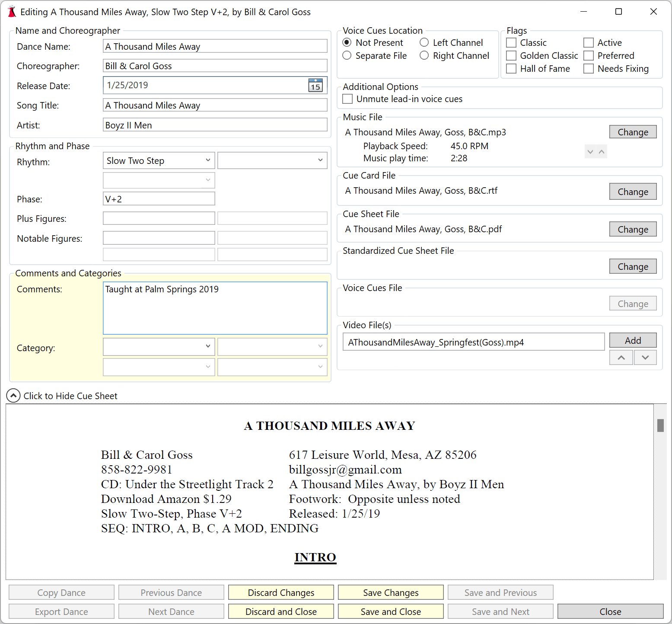Minimize the editing window
This screenshot has height=624, width=672.
tap(583, 12)
